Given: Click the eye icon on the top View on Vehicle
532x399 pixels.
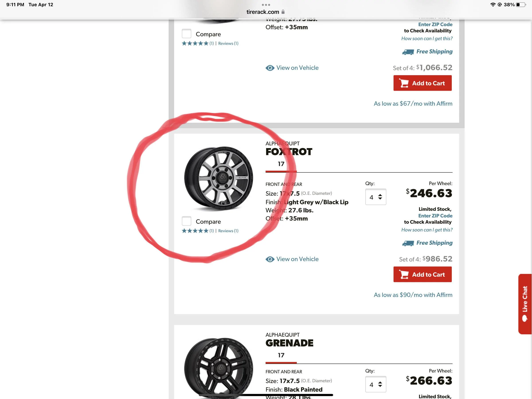Looking at the screenshot, I should (x=270, y=68).
